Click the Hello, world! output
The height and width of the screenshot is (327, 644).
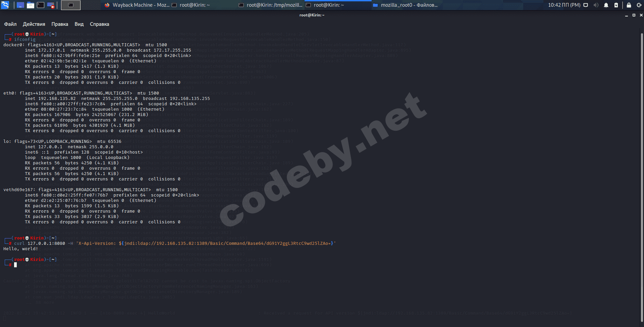click(21, 249)
